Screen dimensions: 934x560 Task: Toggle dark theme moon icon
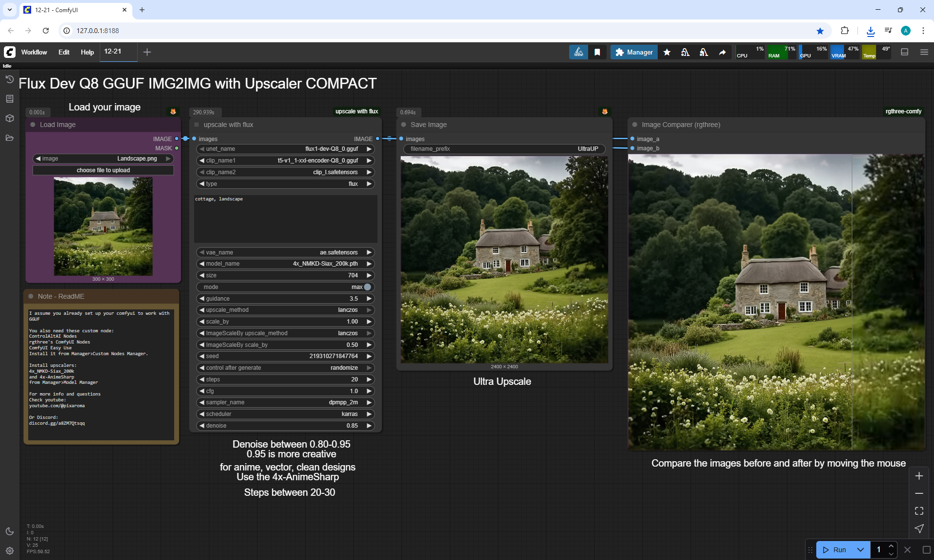click(9, 531)
